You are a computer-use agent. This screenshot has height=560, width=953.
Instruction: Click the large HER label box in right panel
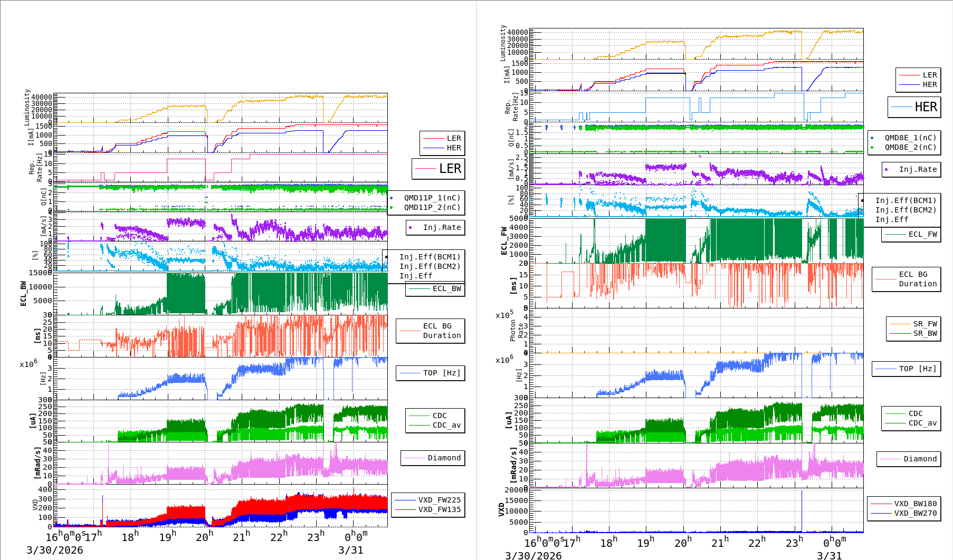click(914, 107)
